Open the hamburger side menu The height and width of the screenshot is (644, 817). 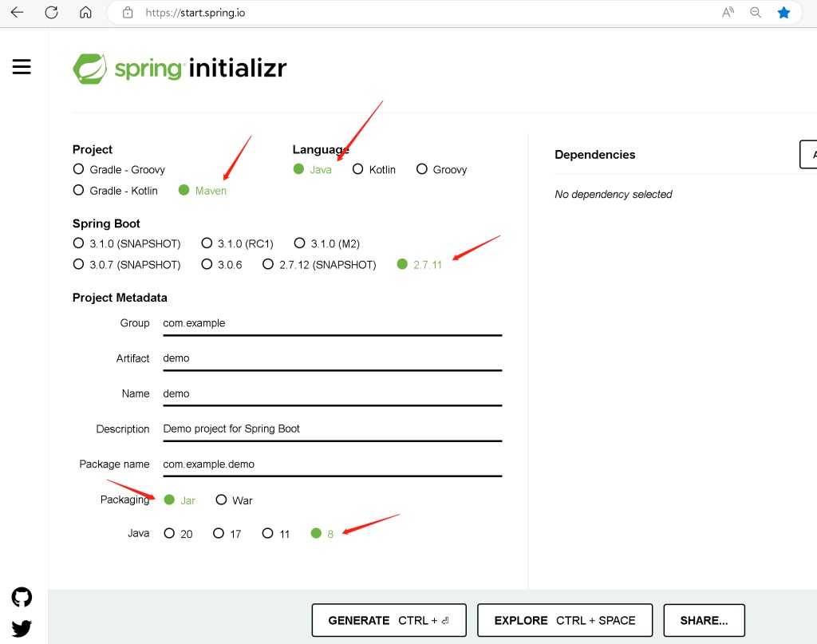click(x=22, y=67)
